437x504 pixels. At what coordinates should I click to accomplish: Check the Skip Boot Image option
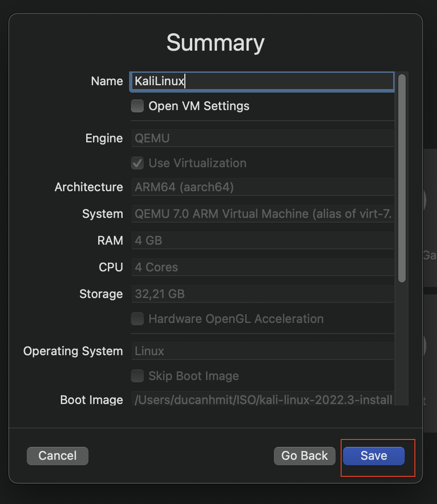click(x=138, y=376)
